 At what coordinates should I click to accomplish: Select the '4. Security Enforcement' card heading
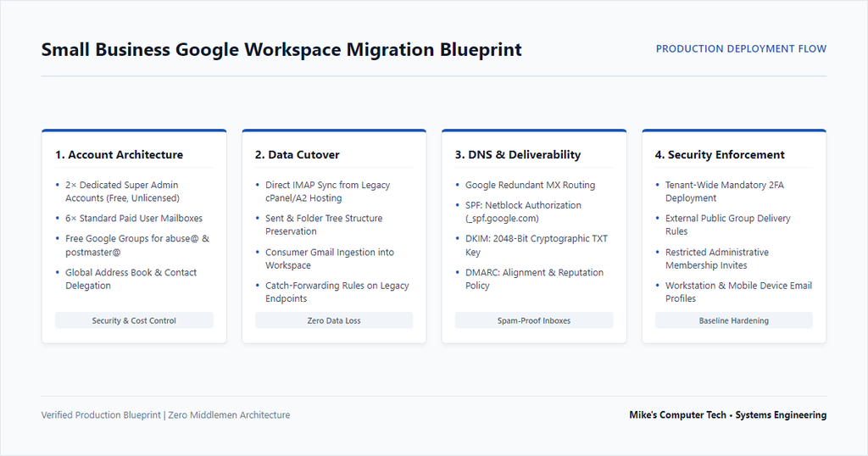720,155
